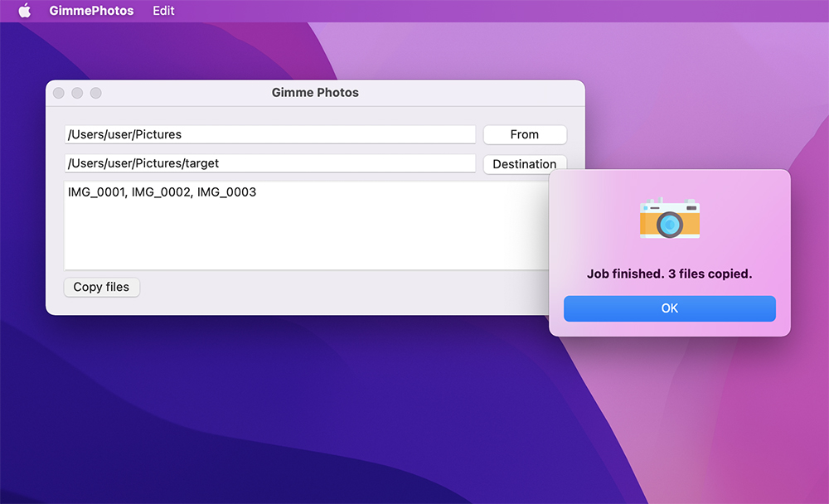Open the GimmePhotos application menu

tap(91, 11)
